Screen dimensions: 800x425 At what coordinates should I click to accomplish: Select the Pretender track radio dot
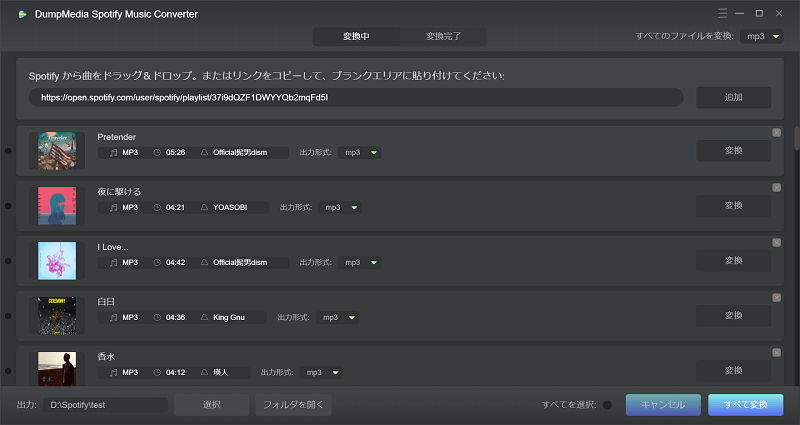[8, 151]
